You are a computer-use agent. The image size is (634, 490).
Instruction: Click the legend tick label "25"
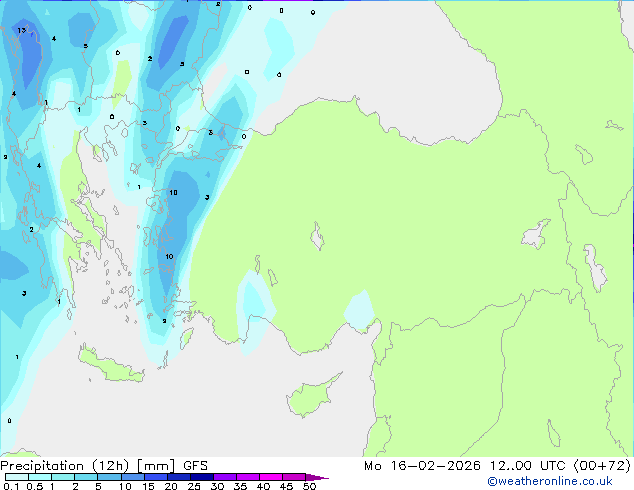pyautogui.click(x=194, y=486)
